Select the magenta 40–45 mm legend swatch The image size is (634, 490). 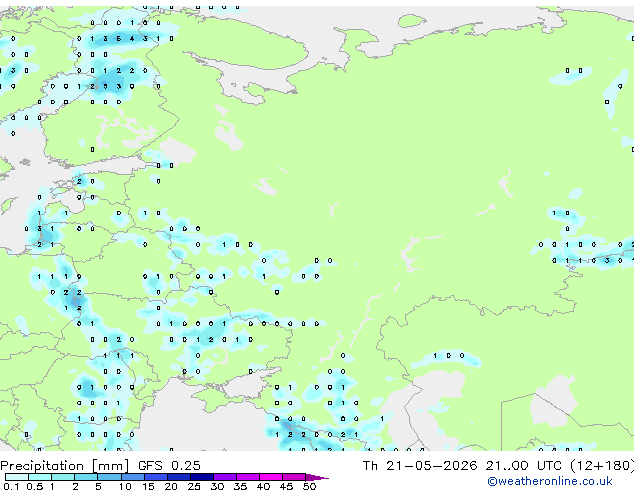(x=271, y=477)
